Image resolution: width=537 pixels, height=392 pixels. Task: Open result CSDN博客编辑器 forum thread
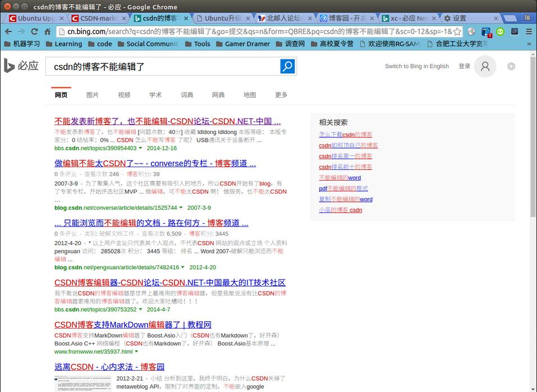[x=170, y=283]
